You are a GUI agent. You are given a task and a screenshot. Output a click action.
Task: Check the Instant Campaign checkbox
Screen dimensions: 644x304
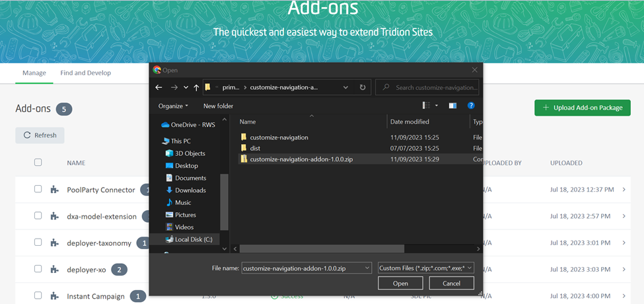pos(38,295)
